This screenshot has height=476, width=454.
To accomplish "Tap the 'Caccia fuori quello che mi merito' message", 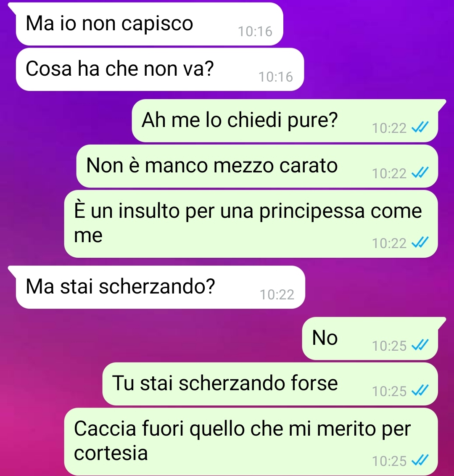I will click(x=251, y=442).
